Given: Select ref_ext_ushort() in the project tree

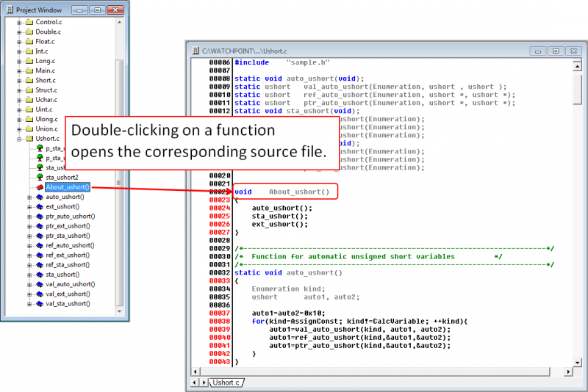Looking at the screenshot, I should (x=68, y=255).
